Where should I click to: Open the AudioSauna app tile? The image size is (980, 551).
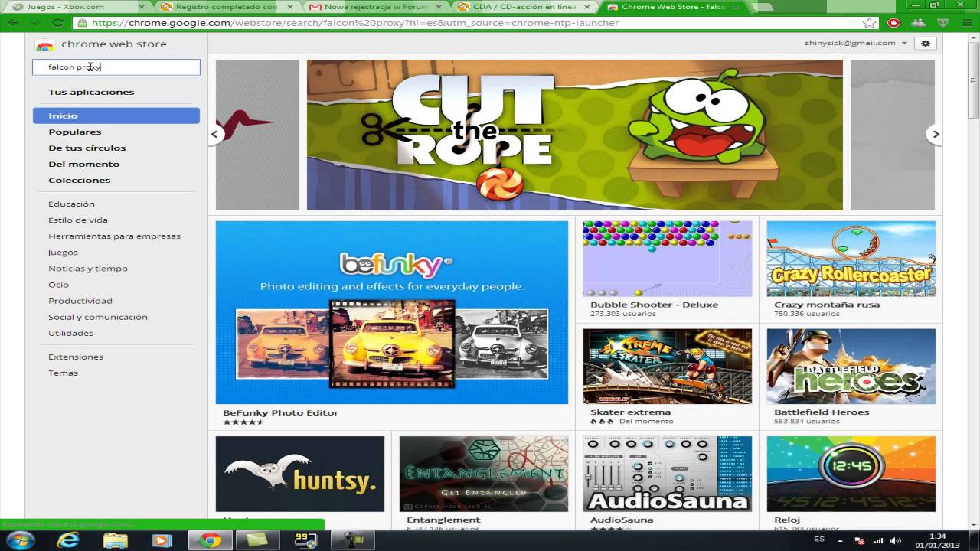click(668, 481)
